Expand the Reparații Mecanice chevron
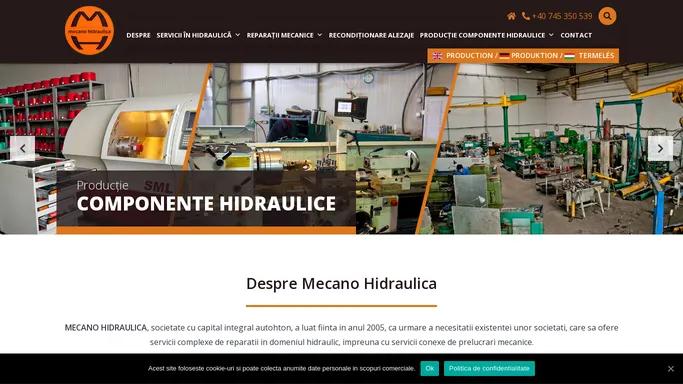 click(320, 35)
